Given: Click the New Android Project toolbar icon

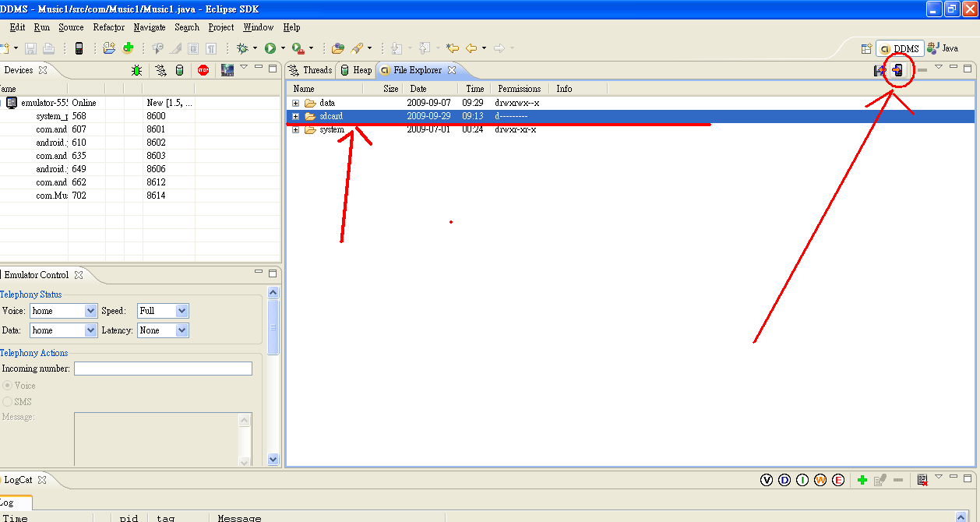Looking at the screenshot, I should pyautogui.click(x=109, y=48).
